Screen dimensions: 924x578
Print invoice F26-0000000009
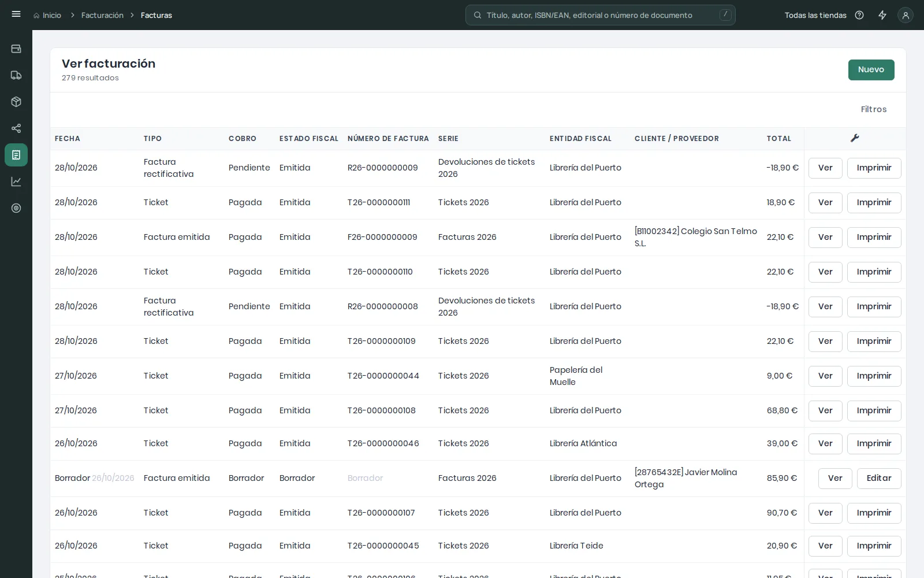click(x=874, y=238)
